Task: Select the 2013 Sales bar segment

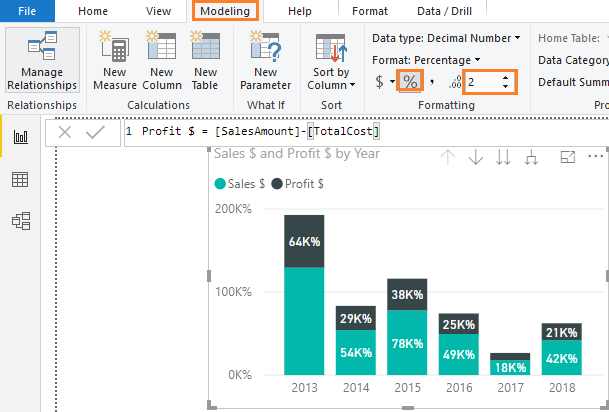Action: click(x=304, y=321)
